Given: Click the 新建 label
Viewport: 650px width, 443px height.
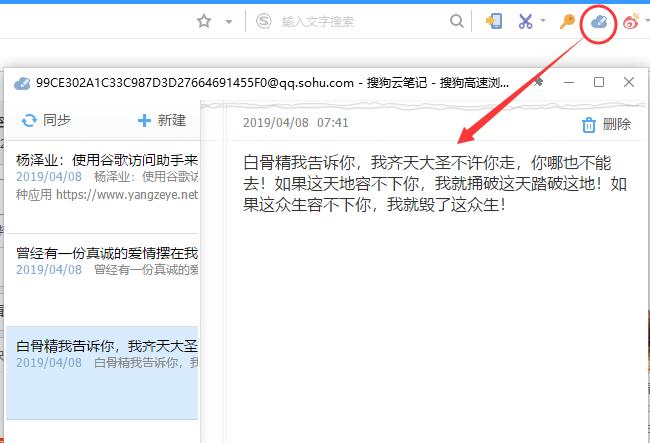Looking at the screenshot, I should [171, 121].
